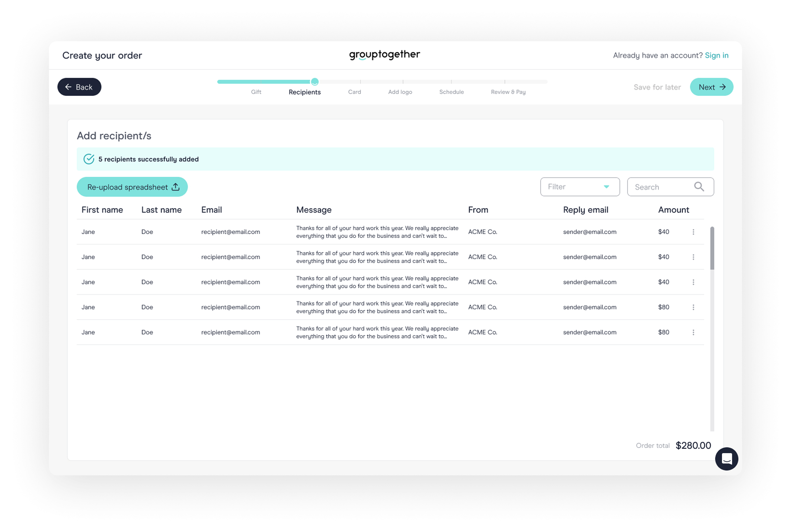Click the success checkmark in the confirmation banner
Image resolution: width=791 pixels, height=532 pixels.
tap(89, 159)
